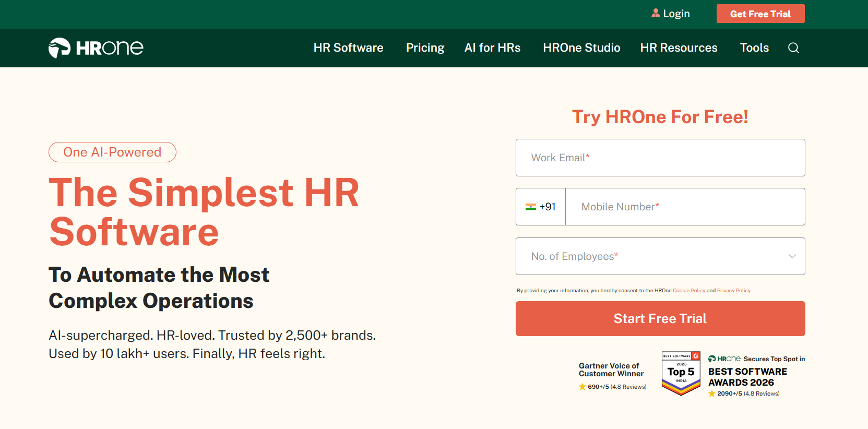The image size is (868, 429).
Task: Go to the Pricing menu item
Action: click(425, 47)
